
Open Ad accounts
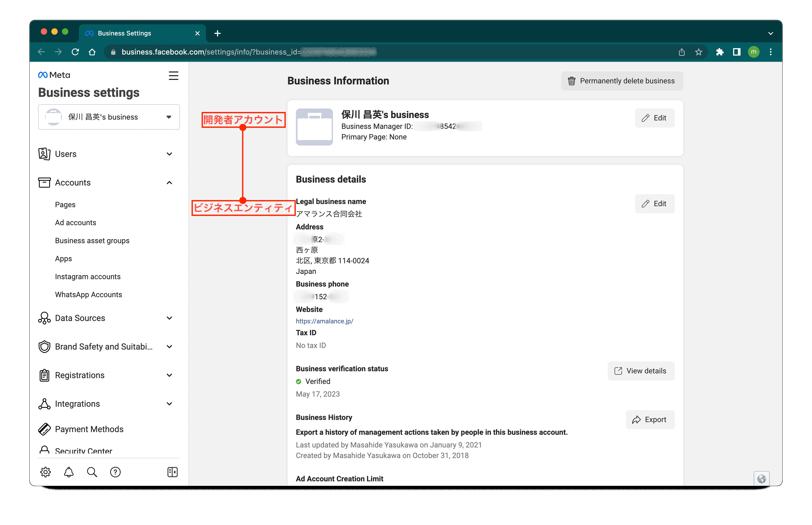[x=76, y=223]
